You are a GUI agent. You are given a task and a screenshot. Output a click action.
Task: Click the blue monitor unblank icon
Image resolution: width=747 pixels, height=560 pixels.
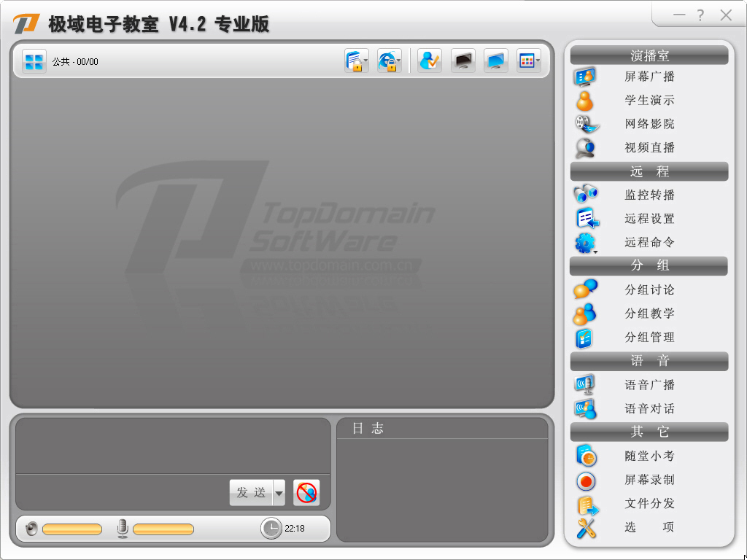pyautogui.click(x=495, y=61)
